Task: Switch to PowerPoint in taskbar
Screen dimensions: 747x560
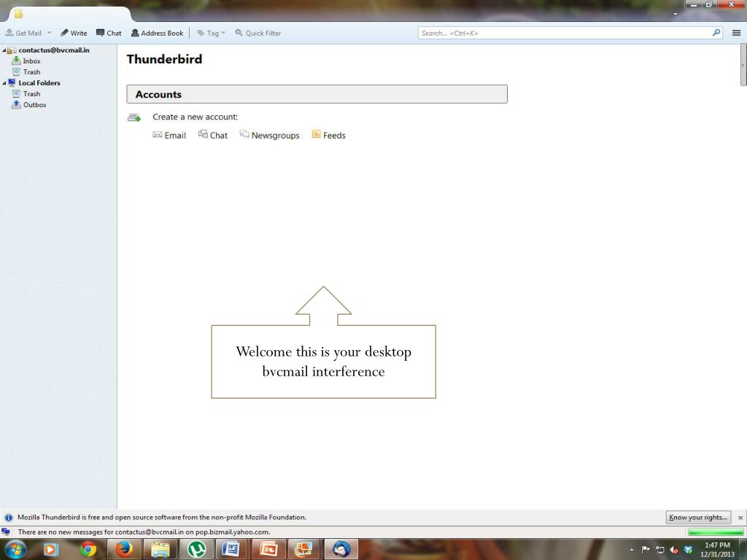Action: (x=269, y=550)
